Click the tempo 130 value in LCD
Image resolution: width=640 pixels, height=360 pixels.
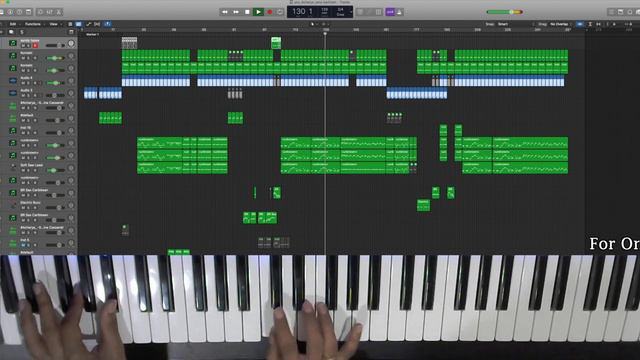[299, 12]
